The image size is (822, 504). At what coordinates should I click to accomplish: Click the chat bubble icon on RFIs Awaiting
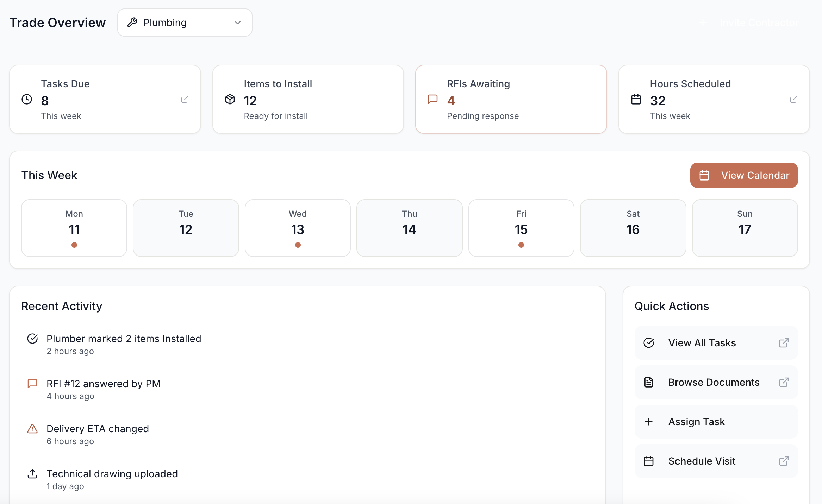432,100
